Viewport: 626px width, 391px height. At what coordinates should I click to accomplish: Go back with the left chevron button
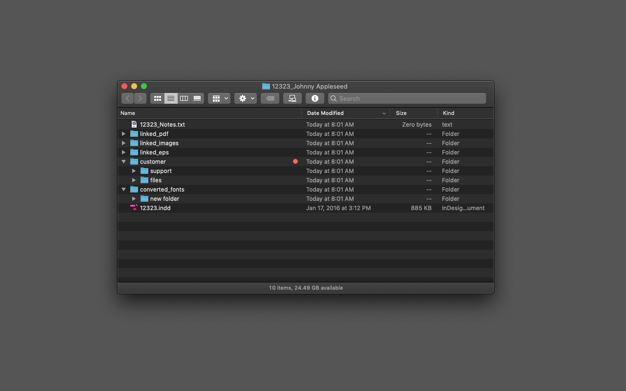click(127, 98)
